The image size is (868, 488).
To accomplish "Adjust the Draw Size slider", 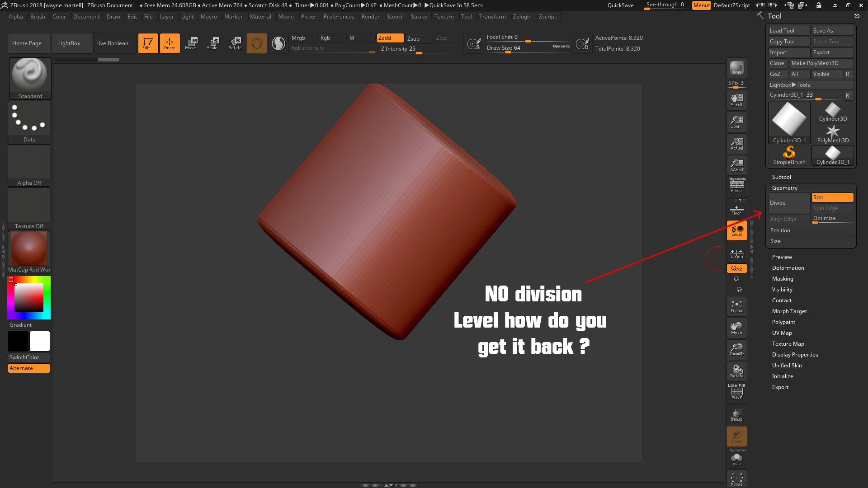I will coord(528,48).
